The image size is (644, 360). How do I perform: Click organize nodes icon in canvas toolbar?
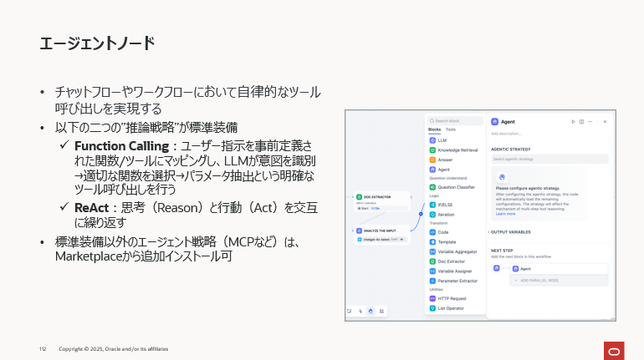click(381, 312)
